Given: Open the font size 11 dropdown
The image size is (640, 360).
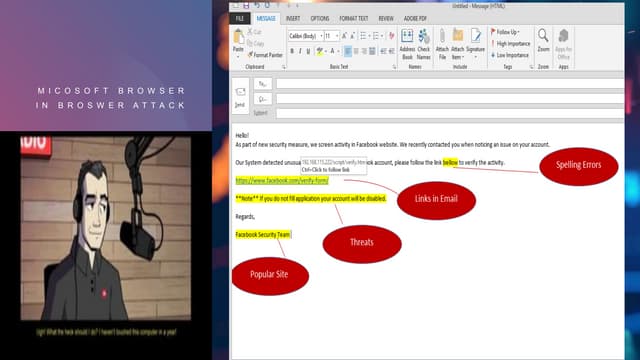Looking at the screenshot, I should [337, 36].
